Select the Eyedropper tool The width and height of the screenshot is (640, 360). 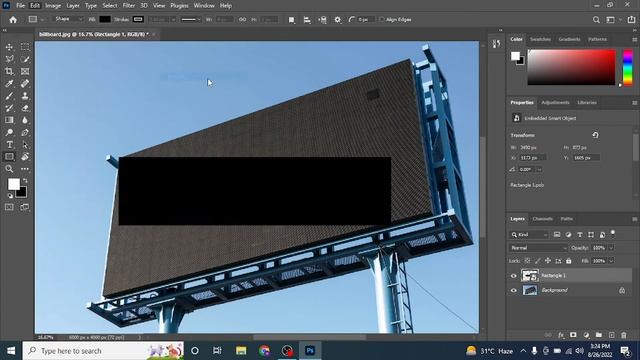pos(9,84)
